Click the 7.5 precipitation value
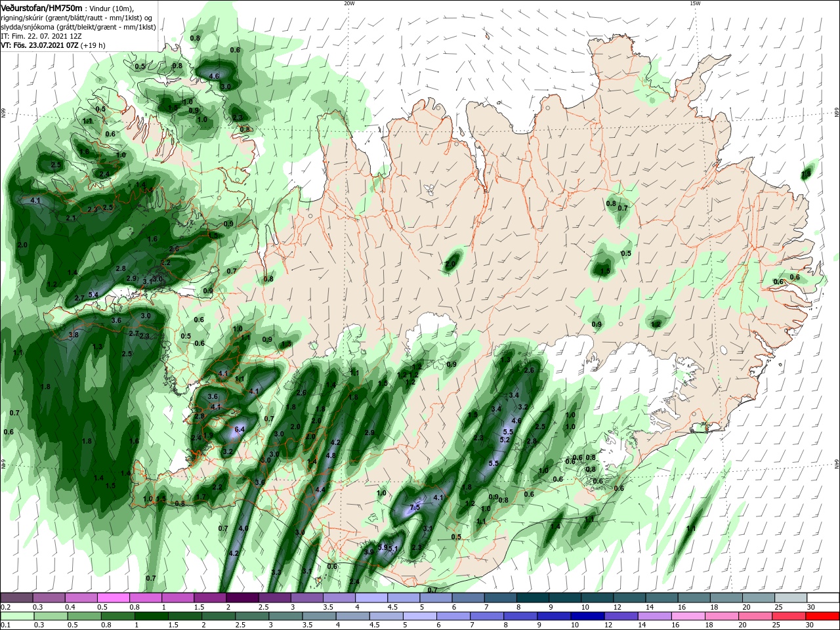Image resolution: width=840 pixels, height=630 pixels. pos(414,508)
